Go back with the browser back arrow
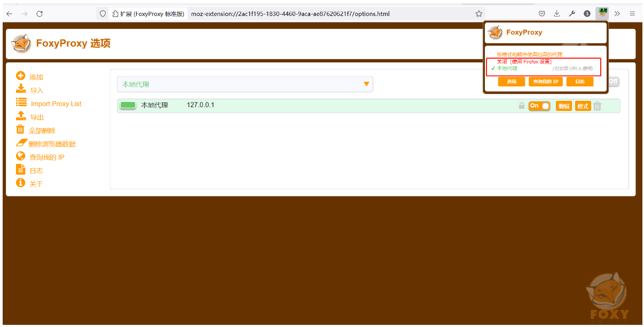The width and height of the screenshot is (644, 327). pyautogui.click(x=10, y=14)
